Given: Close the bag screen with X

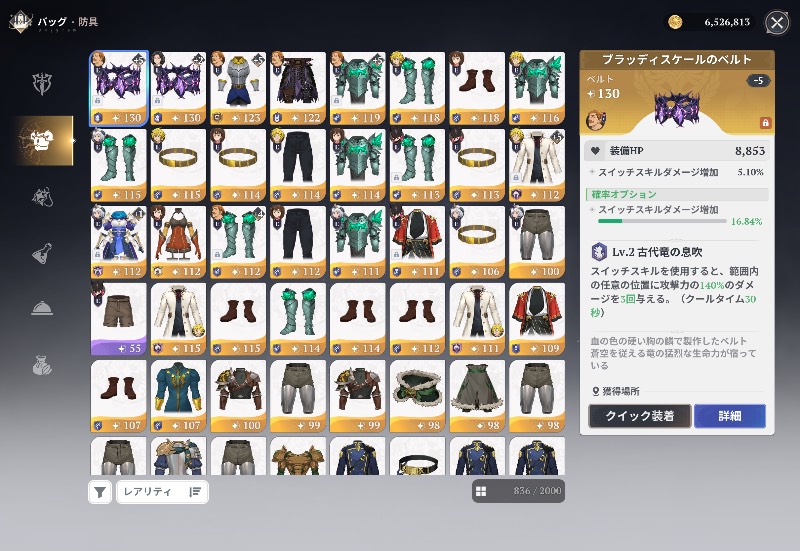Looking at the screenshot, I should [777, 22].
